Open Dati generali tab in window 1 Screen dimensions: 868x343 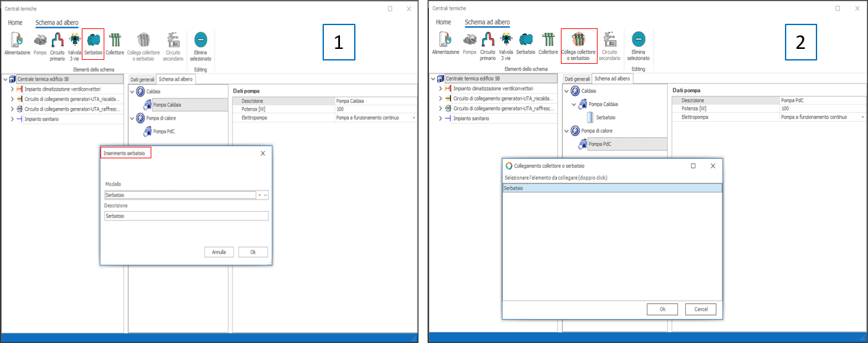point(142,79)
